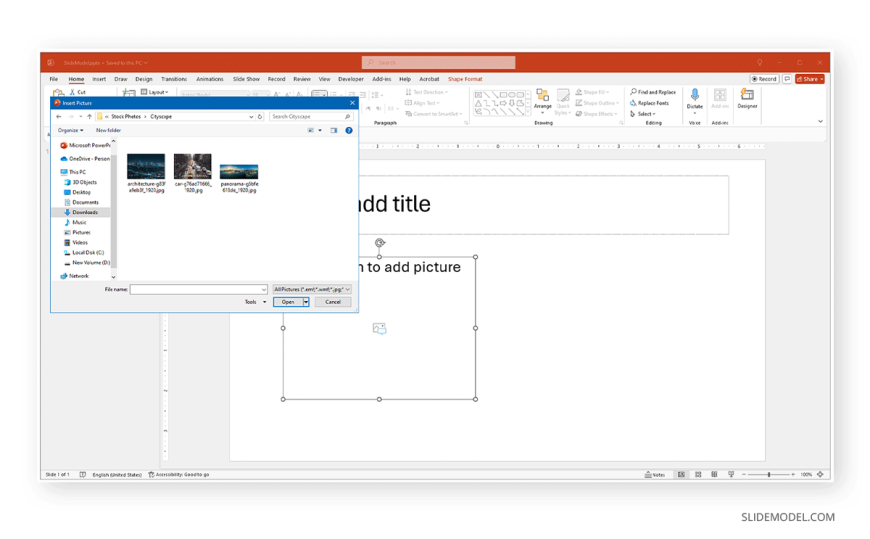Click the 100% zoom level
Image resolution: width=870 pixels, height=539 pixels.
pos(806,475)
